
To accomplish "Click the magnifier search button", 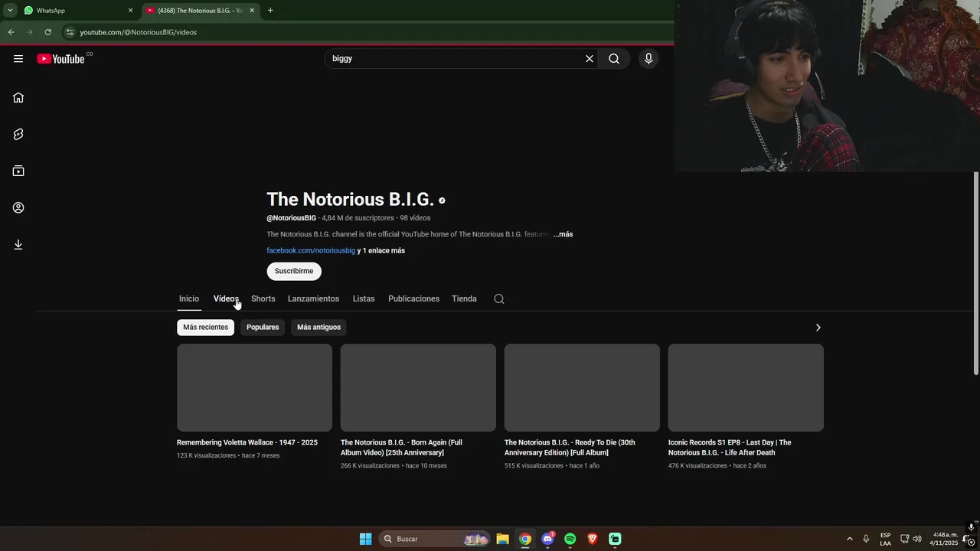I will [614, 59].
